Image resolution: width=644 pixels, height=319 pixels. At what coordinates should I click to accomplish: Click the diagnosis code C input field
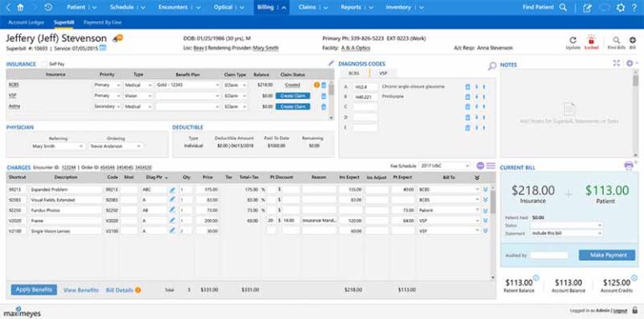click(x=365, y=107)
